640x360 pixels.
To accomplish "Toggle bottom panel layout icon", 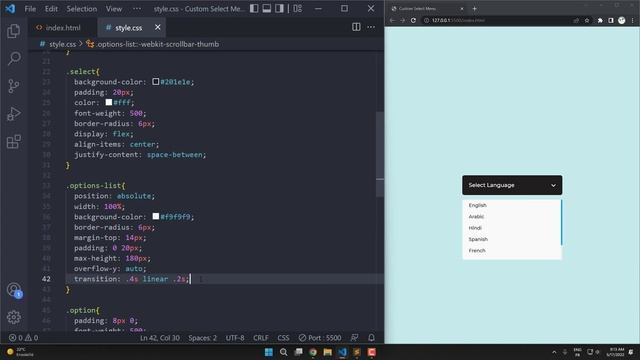I will tap(267, 8).
